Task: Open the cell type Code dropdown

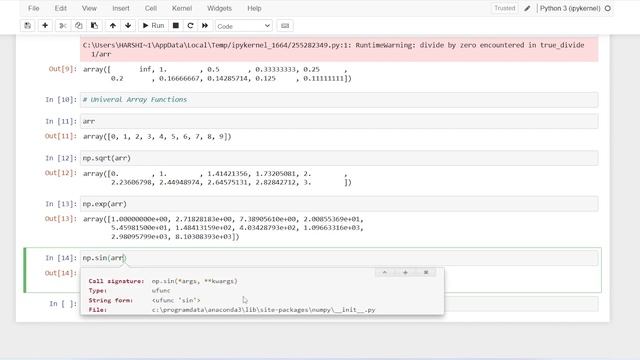Action: click(244, 26)
